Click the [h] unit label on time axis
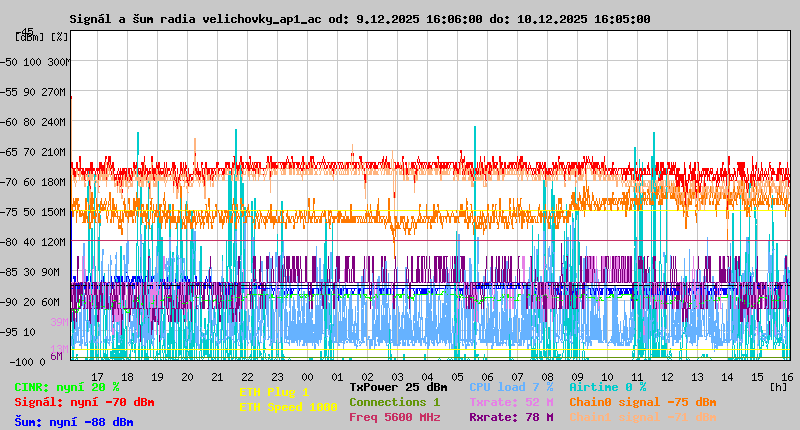 [x=779, y=386]
